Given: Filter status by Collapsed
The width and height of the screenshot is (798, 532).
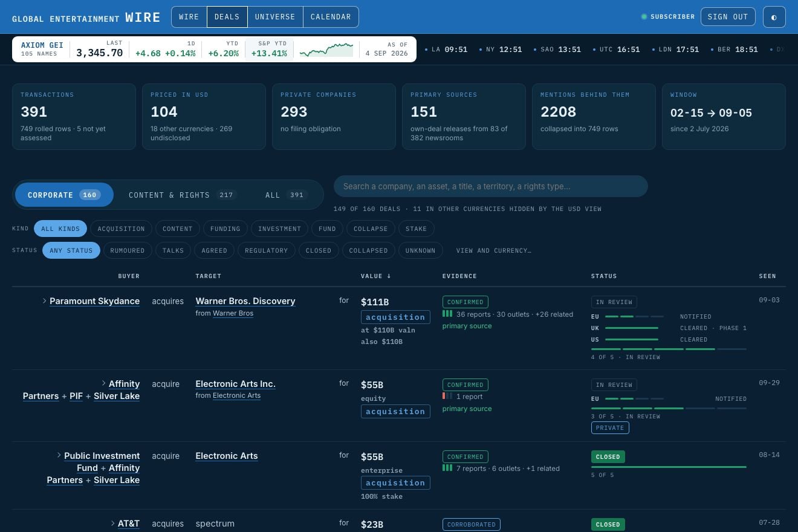Looking at the screenshot, I should point(368,250).
